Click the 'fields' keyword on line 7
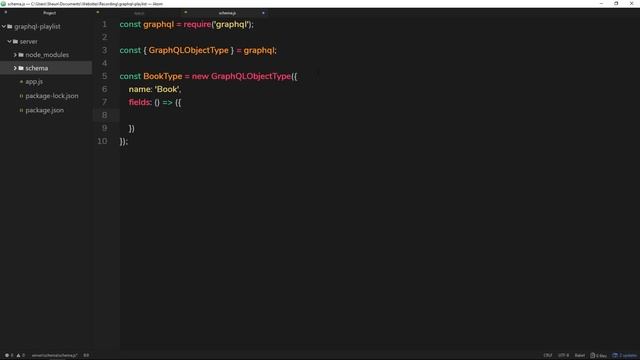 [x=140, y=102]
